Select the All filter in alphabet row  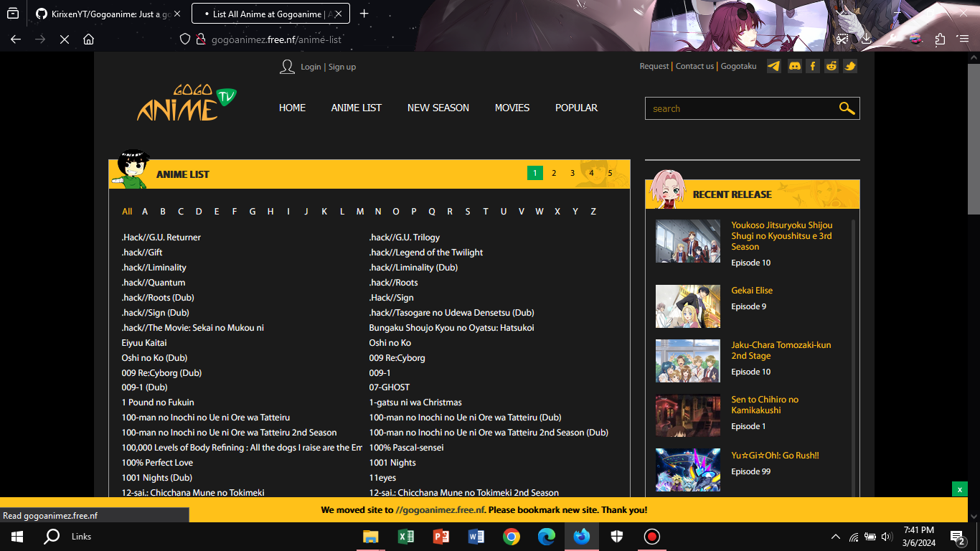127,212
